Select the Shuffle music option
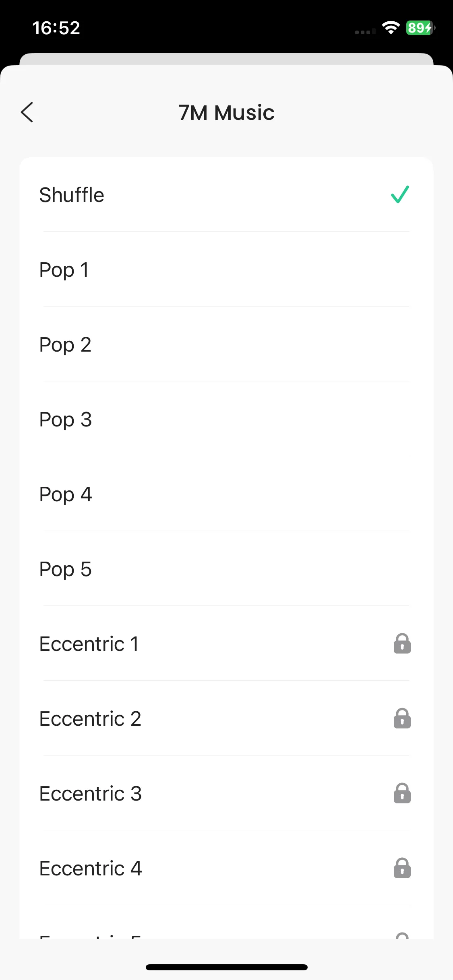Image resolution: width=453 pixels, height=980 pixels. [72, 195]
